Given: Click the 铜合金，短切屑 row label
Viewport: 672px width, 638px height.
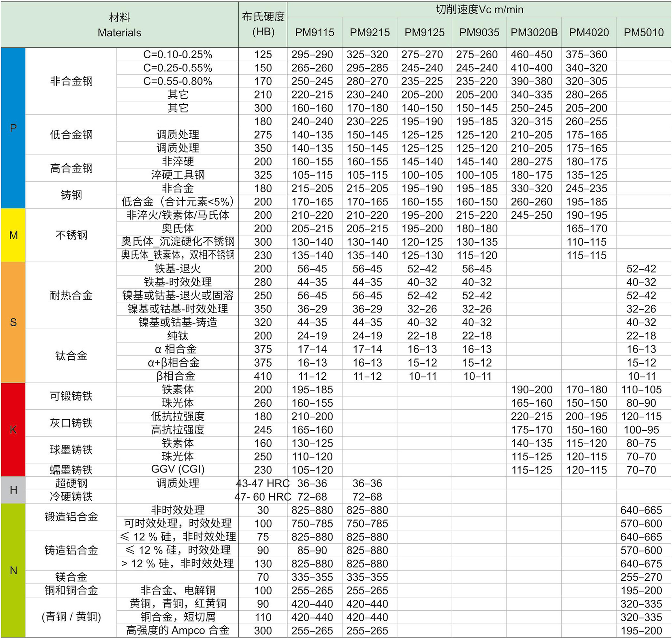Looking at the screenshot, I should click(x=178, y=617).
